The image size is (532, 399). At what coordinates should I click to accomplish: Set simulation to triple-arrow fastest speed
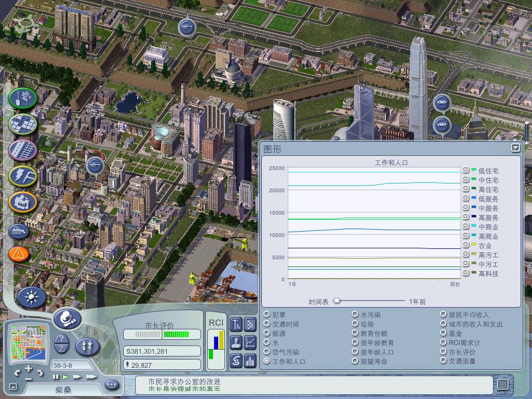(x=91, y=377)
